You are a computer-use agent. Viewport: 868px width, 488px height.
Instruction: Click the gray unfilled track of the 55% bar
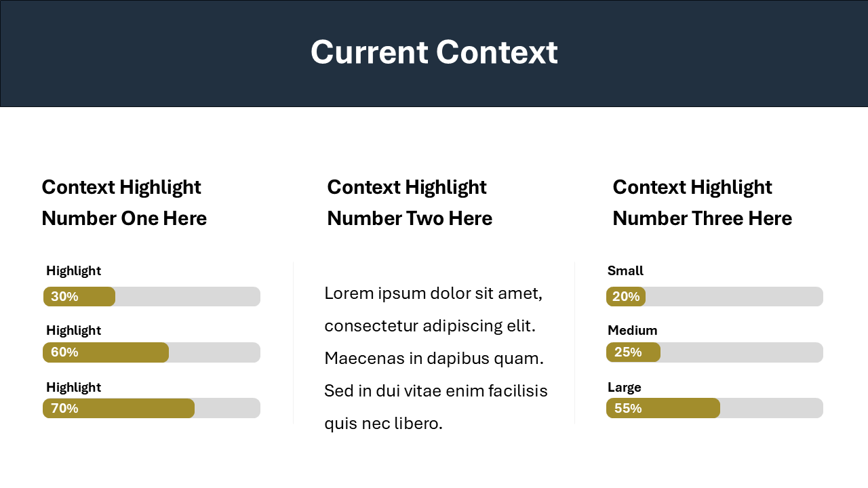pyautogui.click(x=771, y=408)
